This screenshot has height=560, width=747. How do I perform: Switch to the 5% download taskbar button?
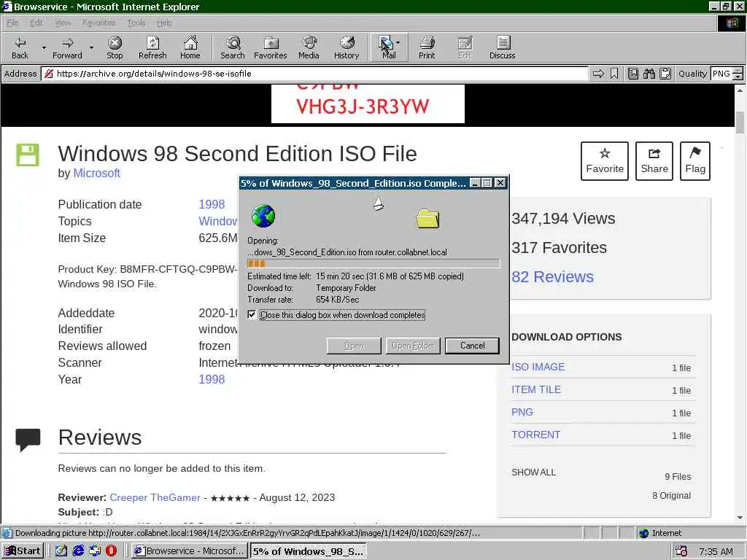(x=309, y=551)
